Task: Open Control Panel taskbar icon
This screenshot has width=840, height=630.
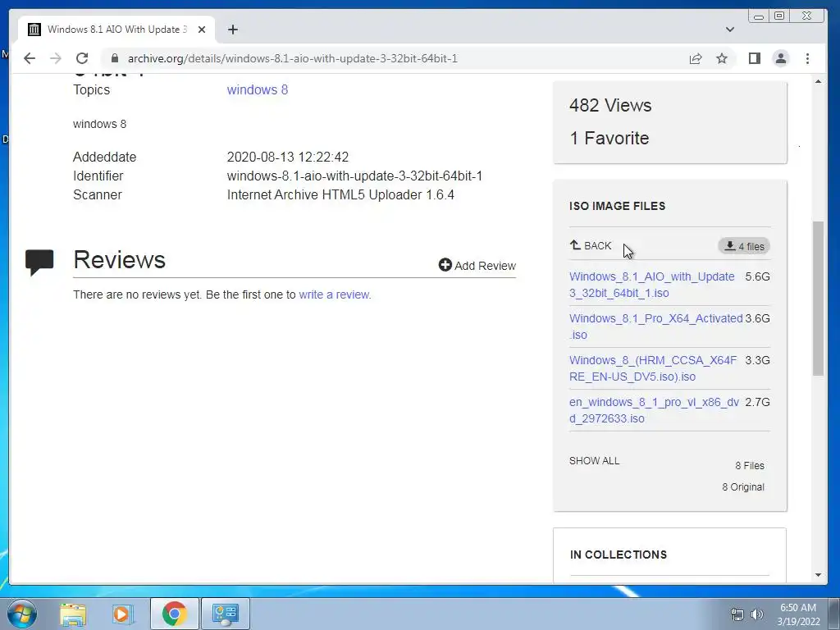Action: click(x=225, y=614)
